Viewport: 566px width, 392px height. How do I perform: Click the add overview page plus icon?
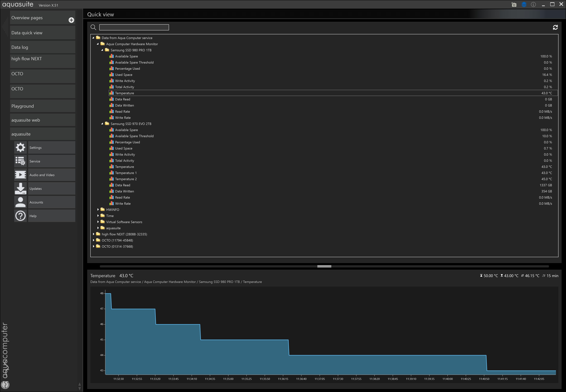tap(71, 20)
